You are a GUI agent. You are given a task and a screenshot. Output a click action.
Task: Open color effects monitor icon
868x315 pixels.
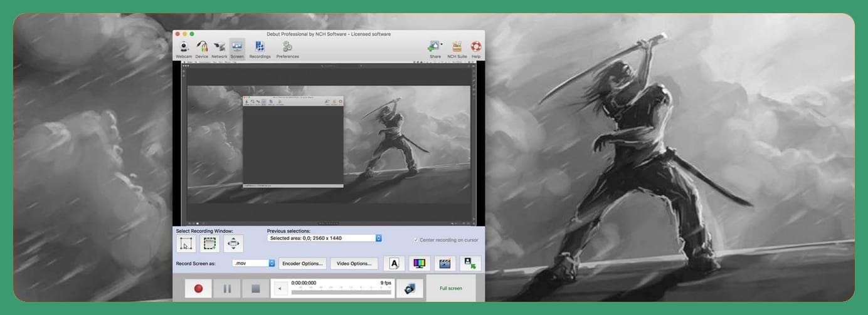(418, 264)
